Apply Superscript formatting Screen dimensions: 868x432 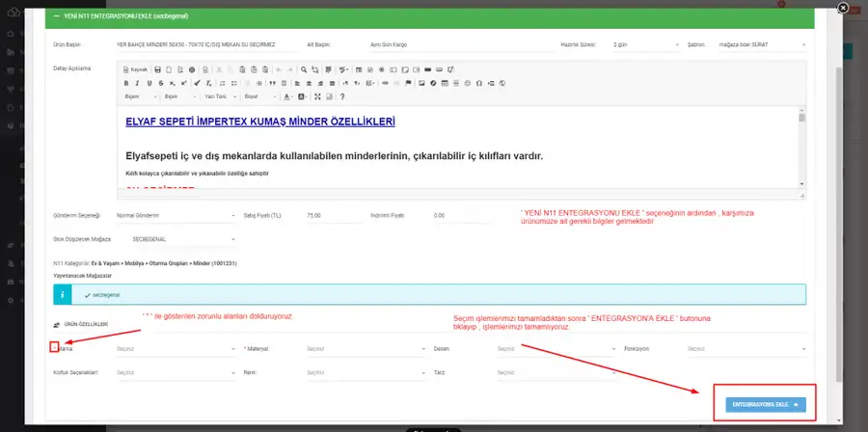[184, 83]
